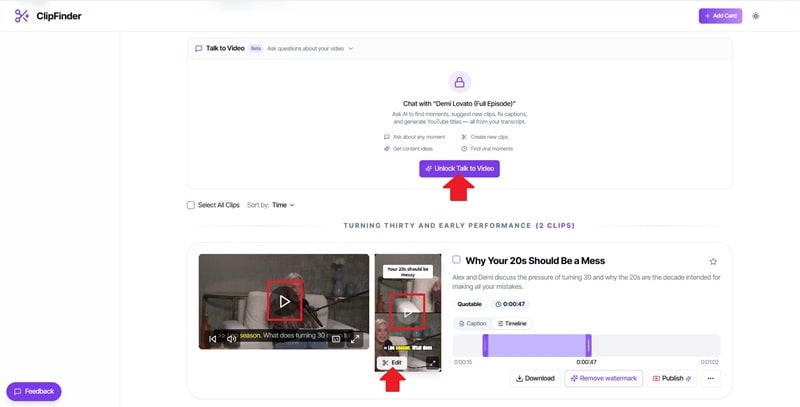800x407 pixels.
Task: Click the right trim handle on the timeline
Action: tap(588, 345)
